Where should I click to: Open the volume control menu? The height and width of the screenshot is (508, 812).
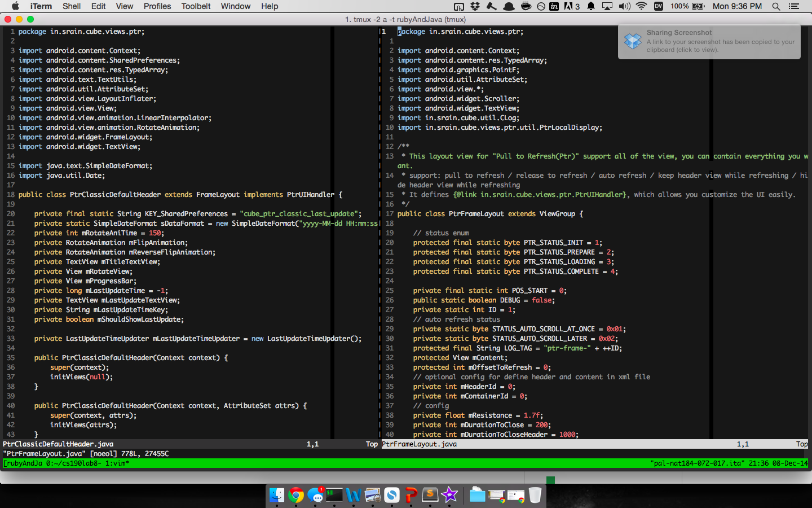pos(624,6)
